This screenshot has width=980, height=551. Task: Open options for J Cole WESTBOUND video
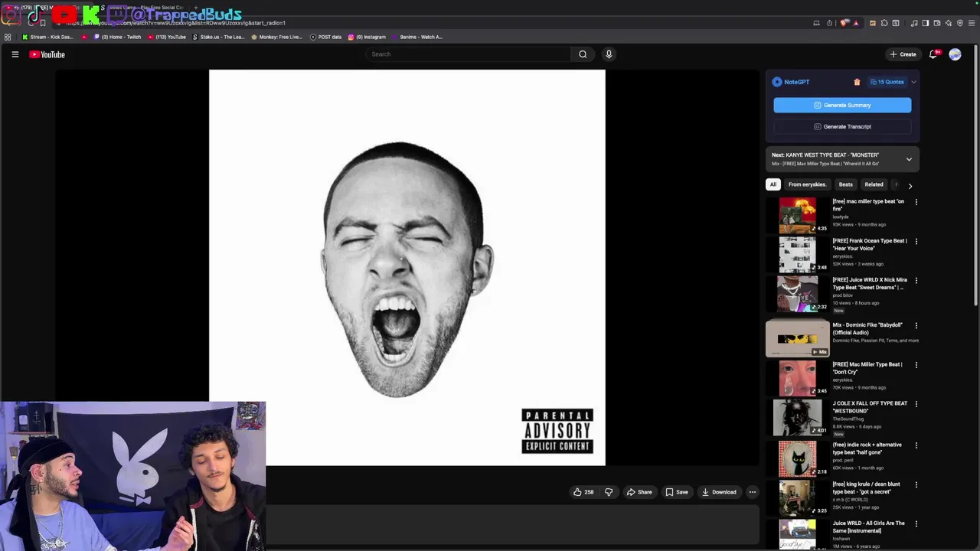coord(916,404)
